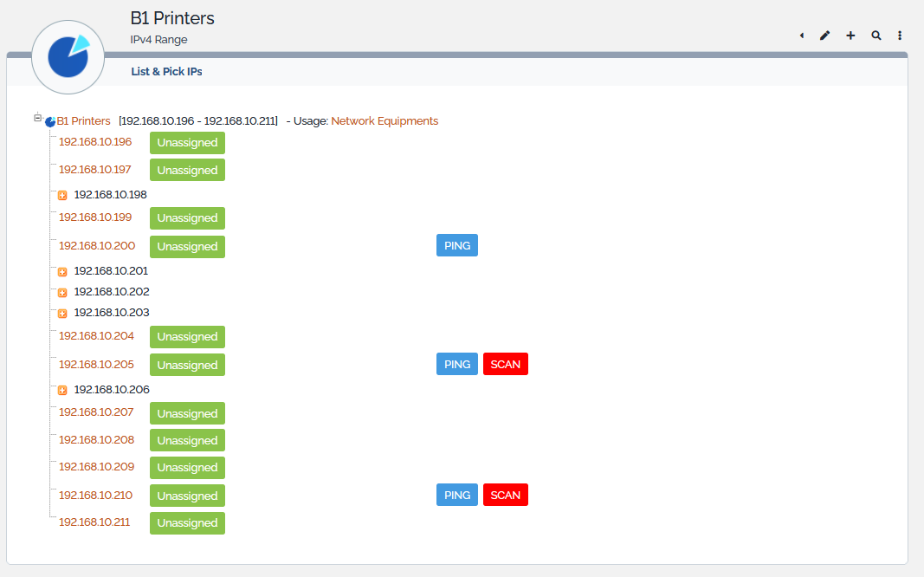Open the vertical three-dot more menu

[x=901, y=36]
